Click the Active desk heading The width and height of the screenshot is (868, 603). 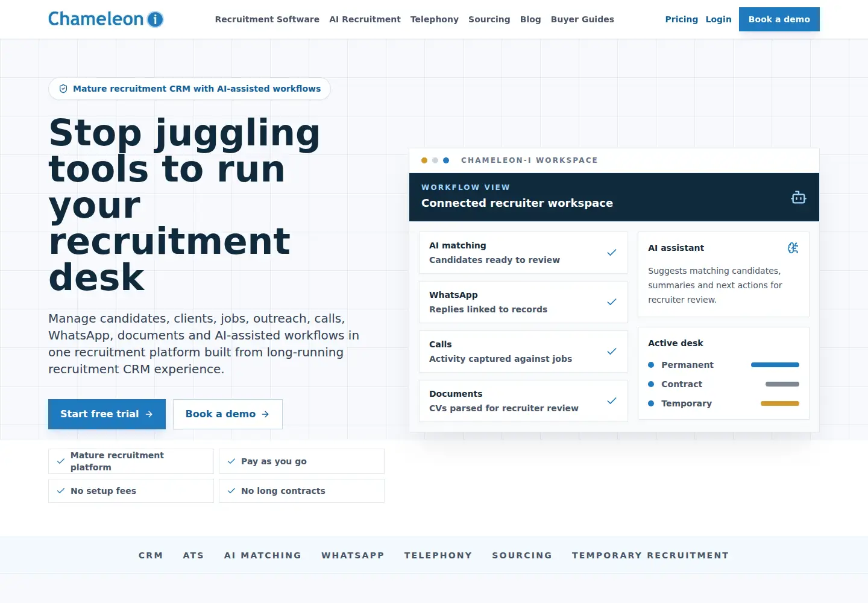(676, 343)
